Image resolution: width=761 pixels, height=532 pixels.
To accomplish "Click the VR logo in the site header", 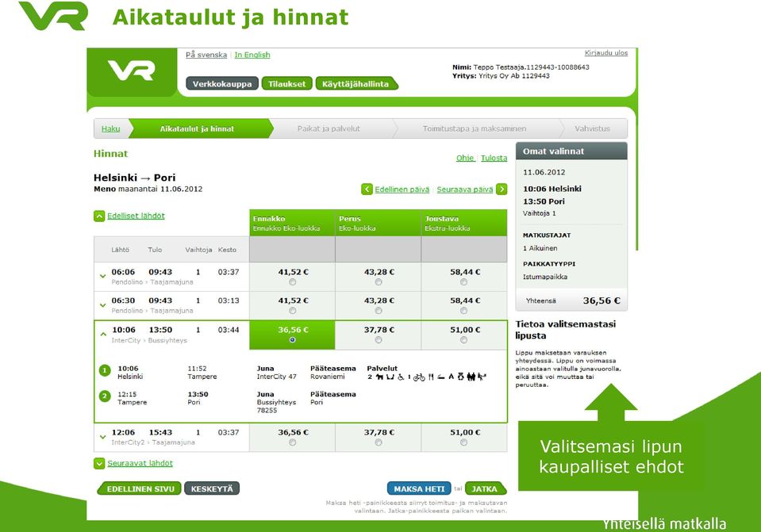I will tap(132, 71).
